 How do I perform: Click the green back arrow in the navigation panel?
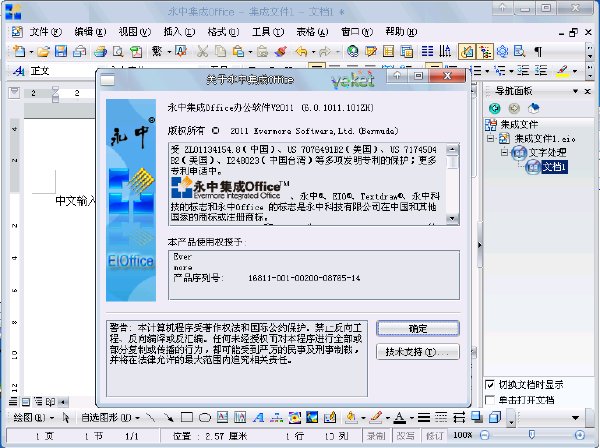(494, 109)
